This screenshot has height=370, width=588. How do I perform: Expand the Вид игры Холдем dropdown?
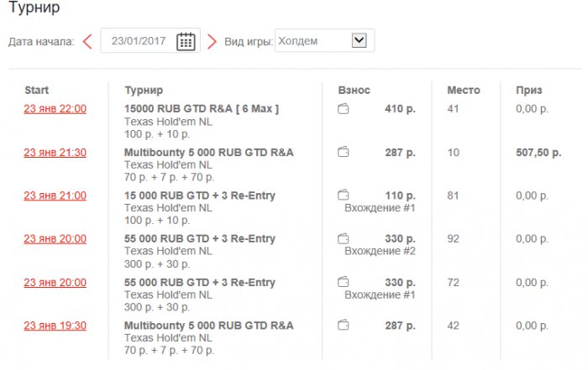tap(359, 40)
